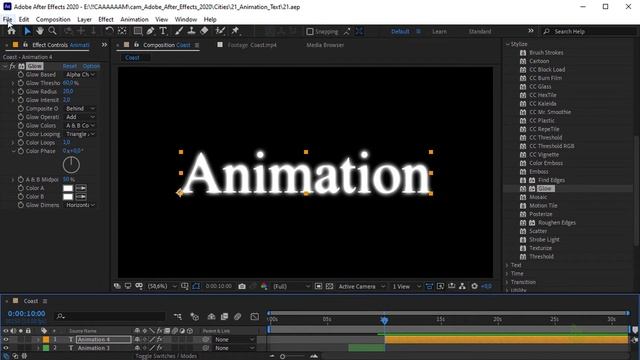Select the Eraser tool
The image size is (640, 360).
coord(204,31)
